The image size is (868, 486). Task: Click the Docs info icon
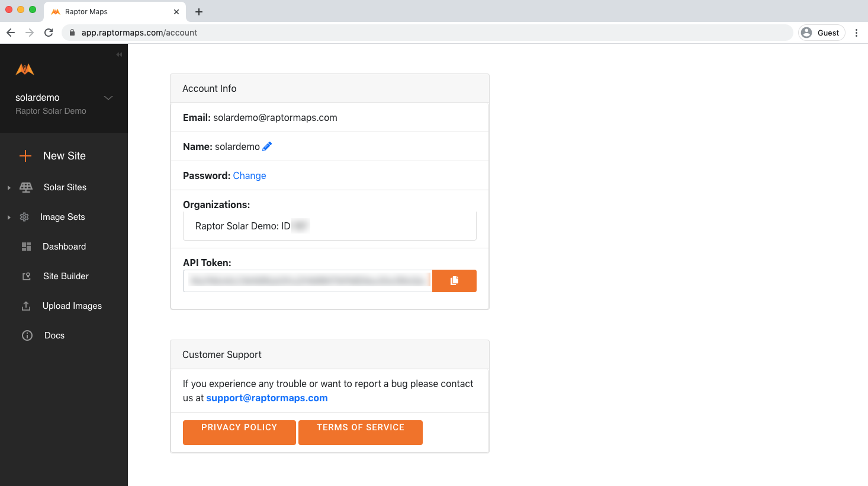(x=27, y=335)
